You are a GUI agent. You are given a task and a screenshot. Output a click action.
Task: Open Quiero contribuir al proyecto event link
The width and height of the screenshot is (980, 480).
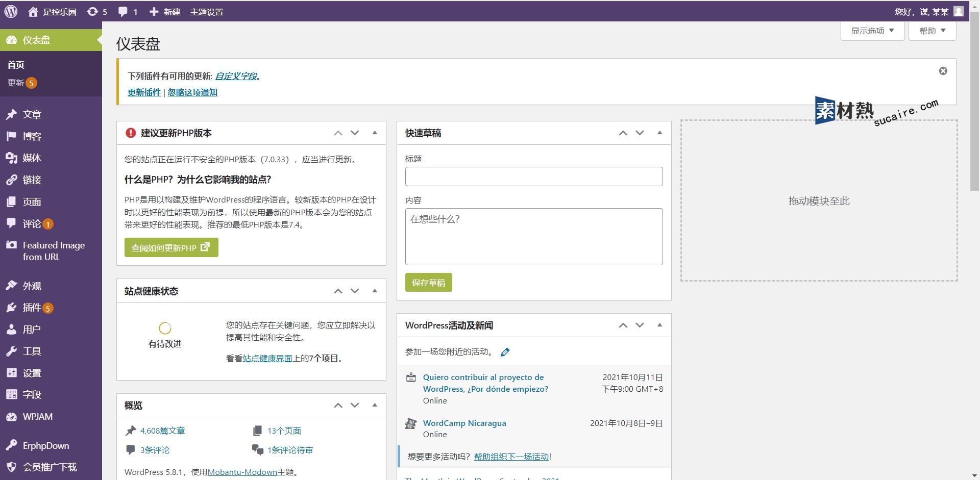[x=485, y=383]
